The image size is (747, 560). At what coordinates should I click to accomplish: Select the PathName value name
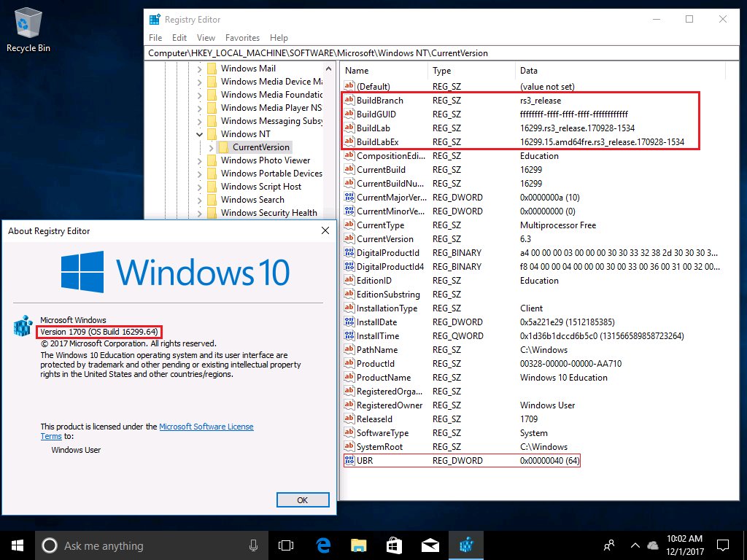pos(377,349)
